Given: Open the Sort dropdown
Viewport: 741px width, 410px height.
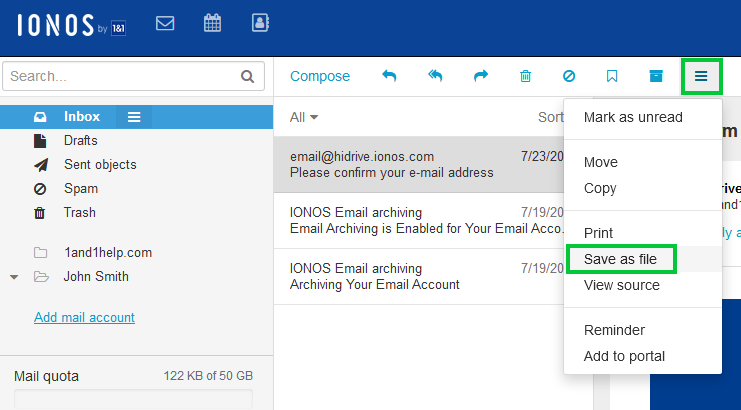Looking at the screenshot, I should [551, 117].
